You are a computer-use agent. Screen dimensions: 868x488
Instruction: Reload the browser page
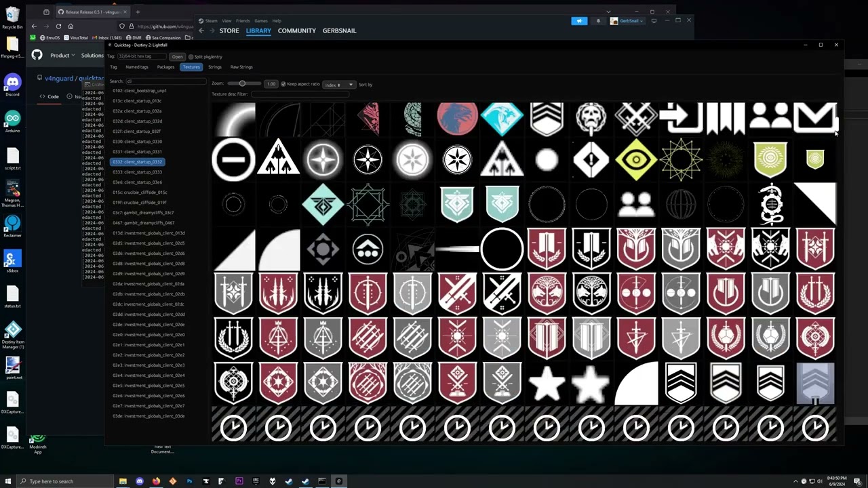[58, 26]
